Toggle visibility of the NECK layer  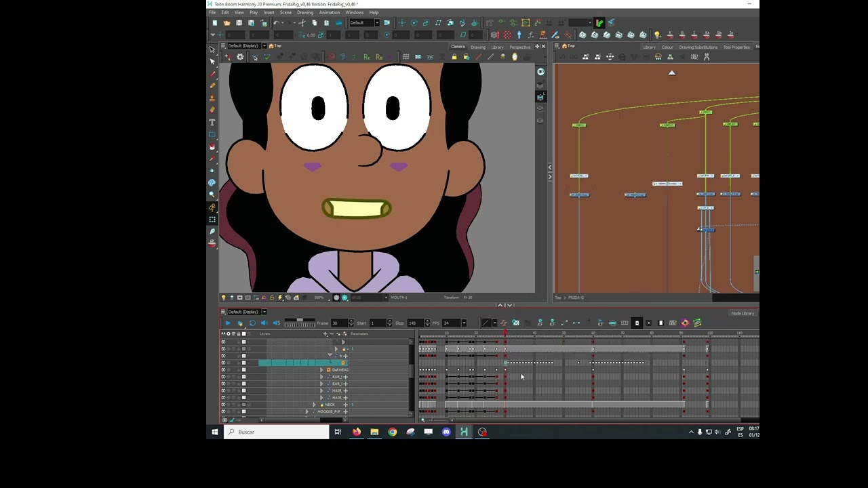(x=223, y=405)
